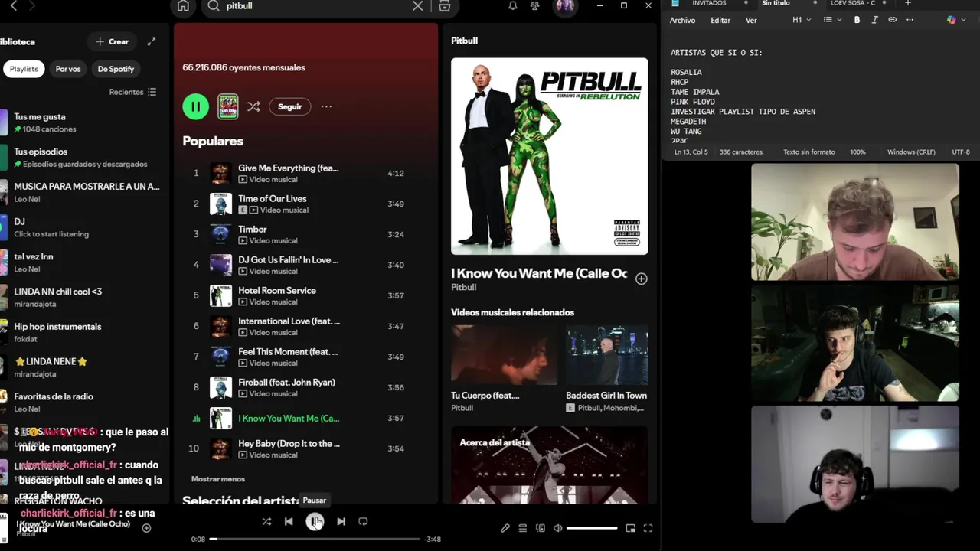This screenshot has height=551, width=980.
Task: Open the Spotify profile avatar
Action: [565, 6]
